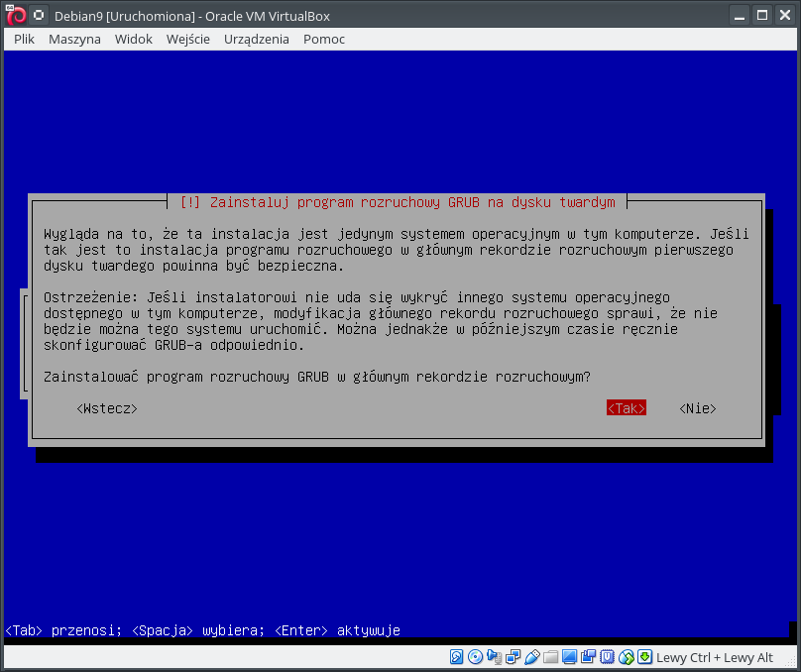Click the display settings status icon
This screenshot has width=801, height=672.
pos(570,657)
